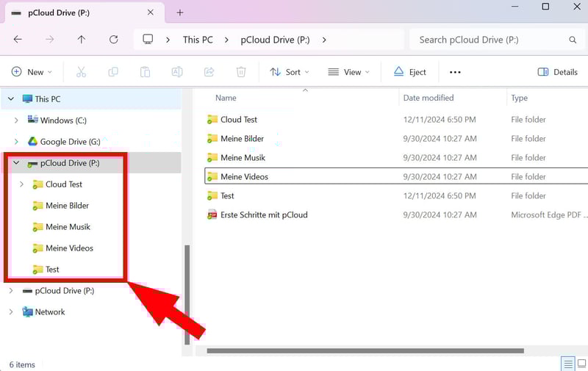Click the 12/11/2024 6:50 PM date of Cloud Test
Image resolution: width=588 pixels, height=371 pixels.
pos(439,120)
